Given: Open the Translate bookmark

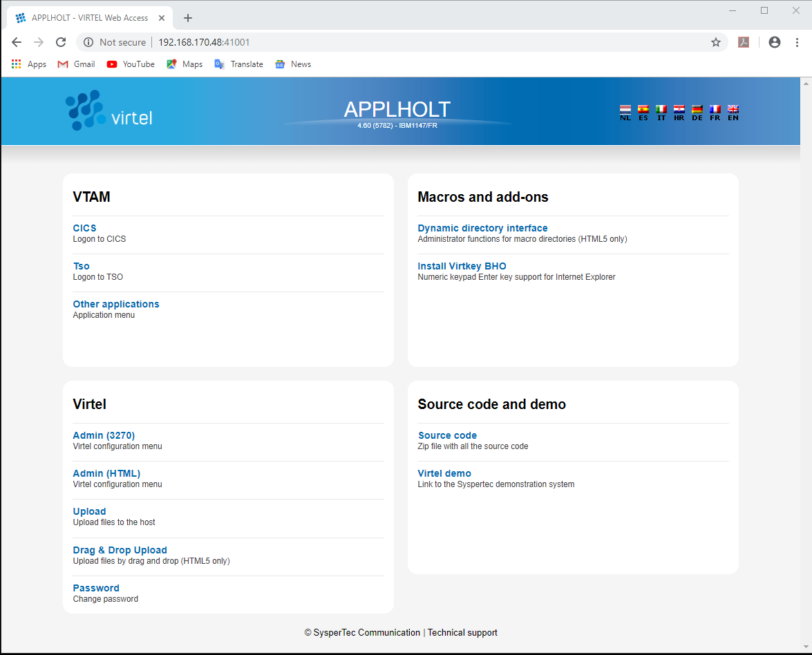Looking at the screenshot, I should pos(238,64).
